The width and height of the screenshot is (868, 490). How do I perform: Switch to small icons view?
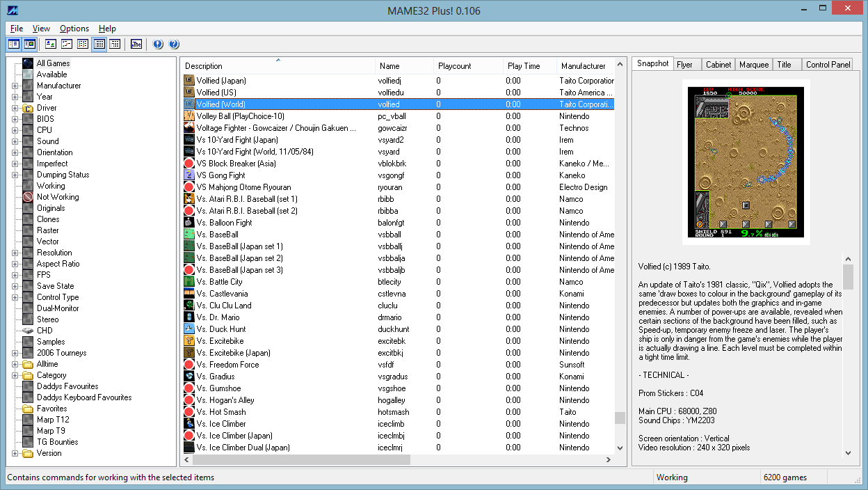67,45
